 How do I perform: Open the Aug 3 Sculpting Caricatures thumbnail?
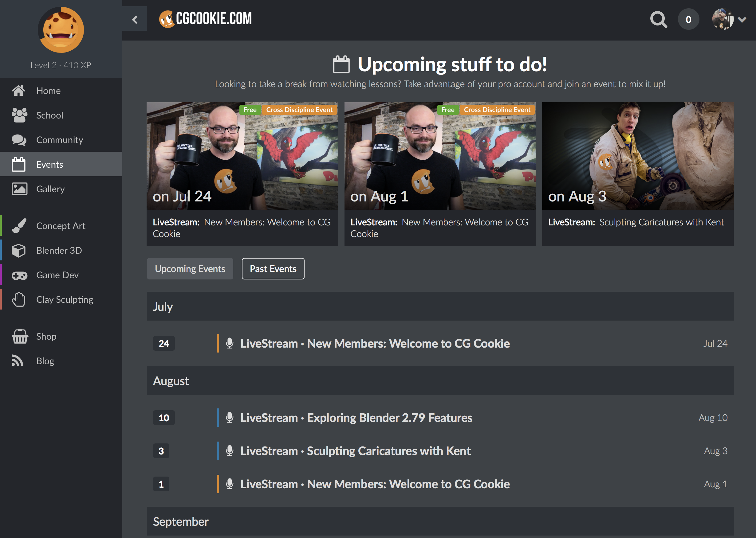(x=638, y=156)
